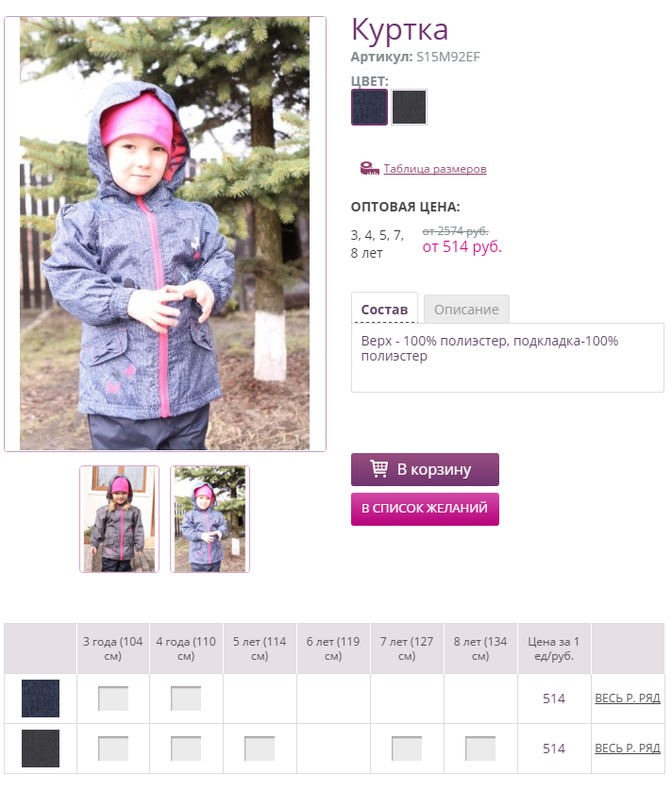
Task: Select the dark gray color swatch
Action: 410,107
